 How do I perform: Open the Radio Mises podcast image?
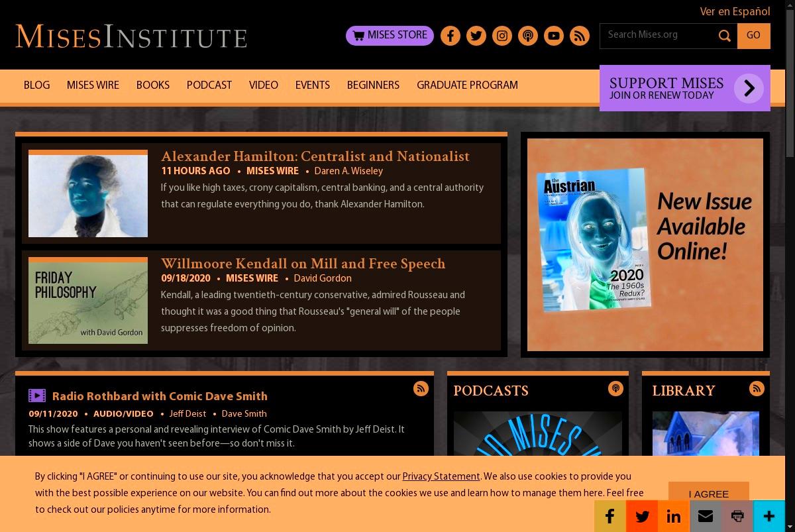538,434
